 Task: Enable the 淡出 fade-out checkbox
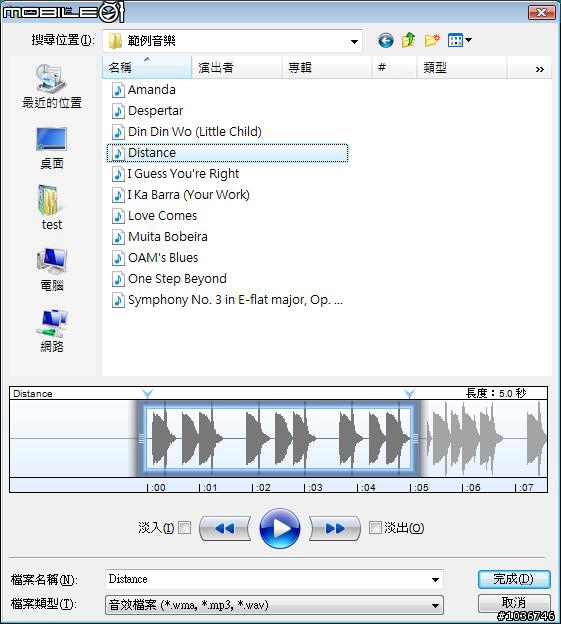tap(375, 528)
